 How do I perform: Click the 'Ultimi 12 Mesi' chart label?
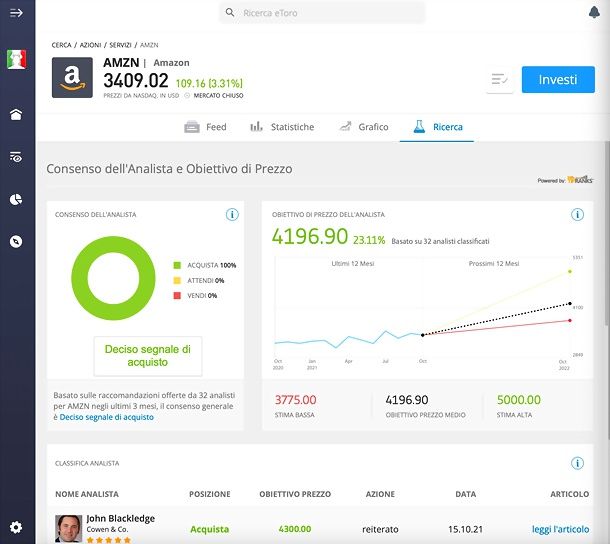point(353,264)
